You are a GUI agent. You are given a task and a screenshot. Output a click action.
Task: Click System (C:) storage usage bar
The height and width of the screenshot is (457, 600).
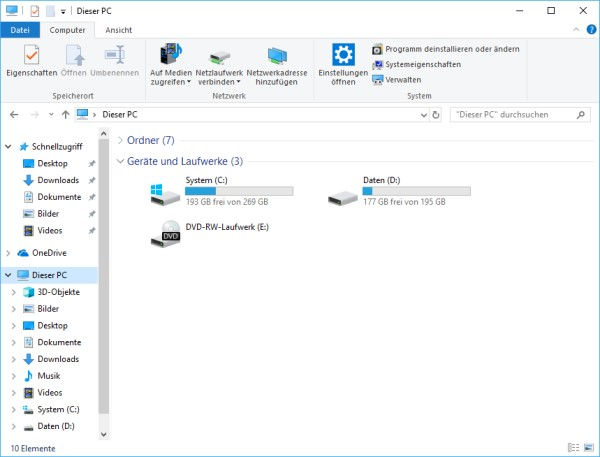(239, 191)
